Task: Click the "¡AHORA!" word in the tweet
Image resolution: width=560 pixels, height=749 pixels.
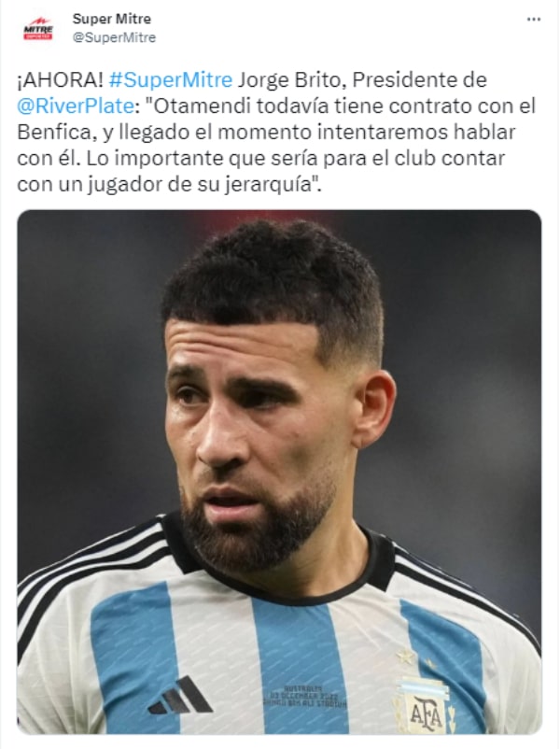Action: (x=60, y=79)
